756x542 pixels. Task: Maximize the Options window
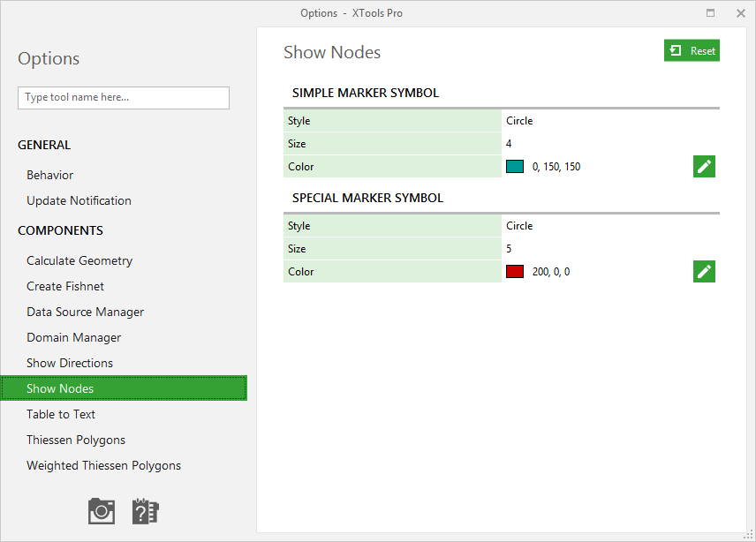click(710, 13)
